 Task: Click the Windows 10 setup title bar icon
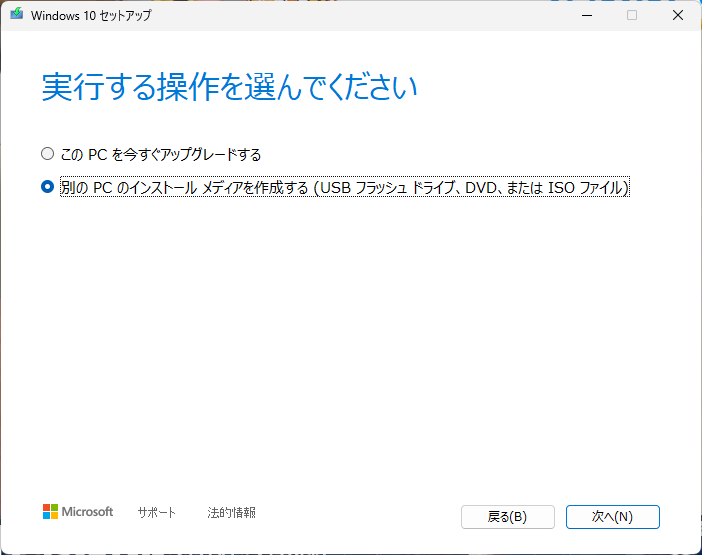[17, 14]
